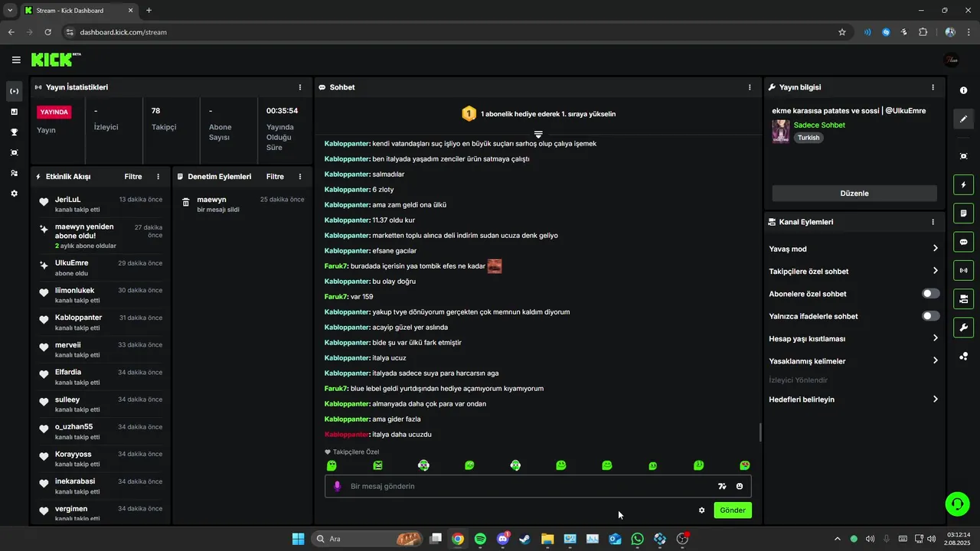This screenshot has width=980, height=551.
Task: Toggle Yalnızca ifadelerle sohbet switch
Action: click(x=930, y=316)
